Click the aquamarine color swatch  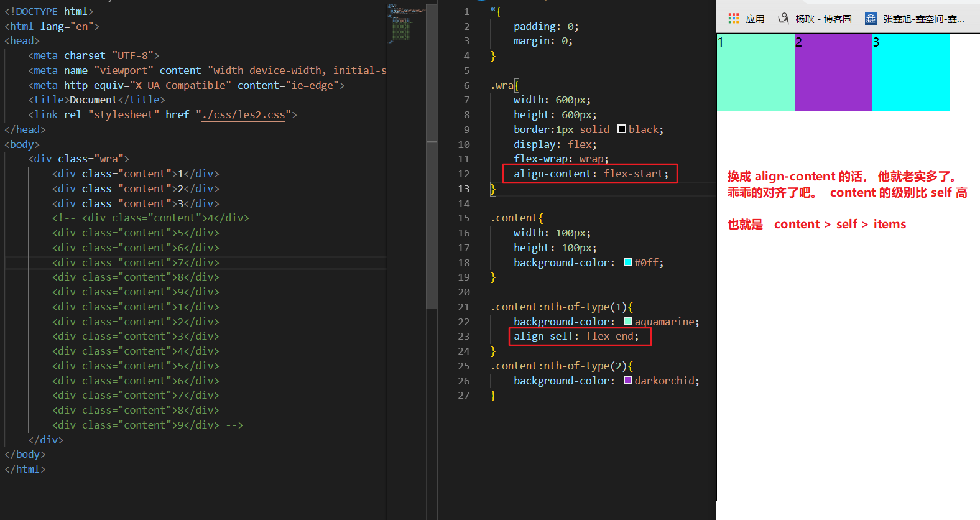(628, 322)
